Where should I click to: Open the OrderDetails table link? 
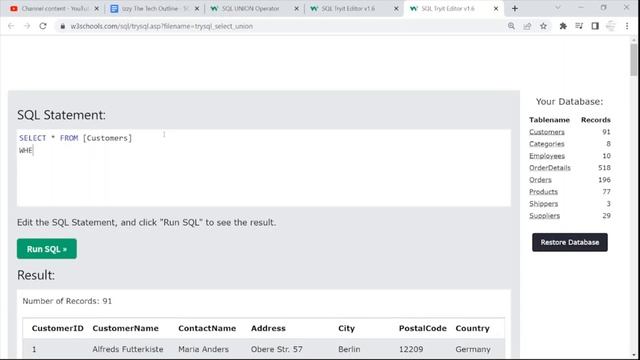tap(550, 168)
